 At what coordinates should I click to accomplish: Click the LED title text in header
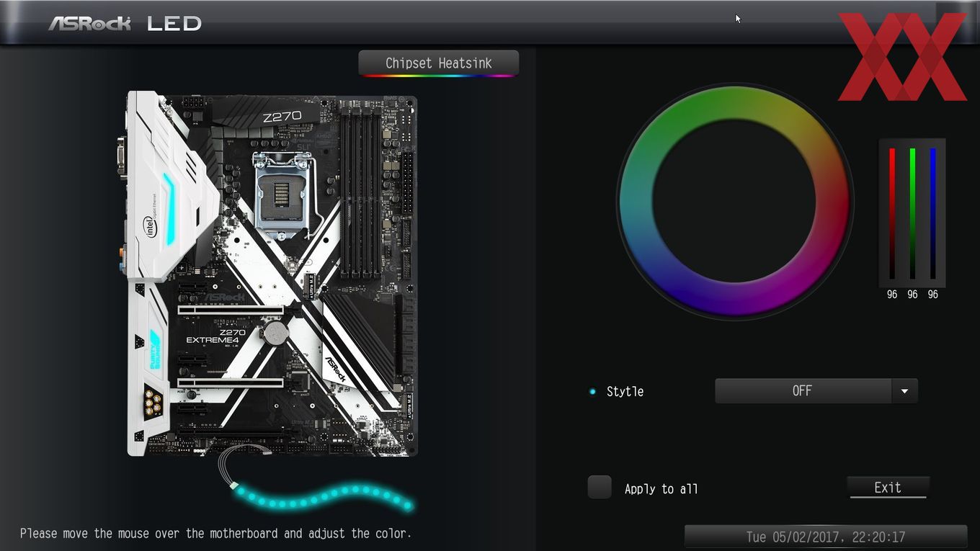coord(174,23)
